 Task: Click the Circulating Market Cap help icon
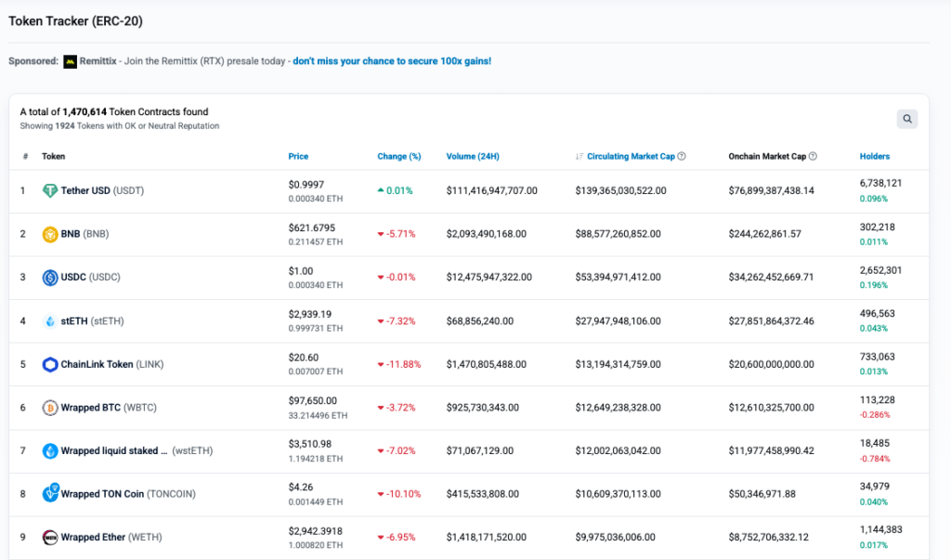point(682,156)
